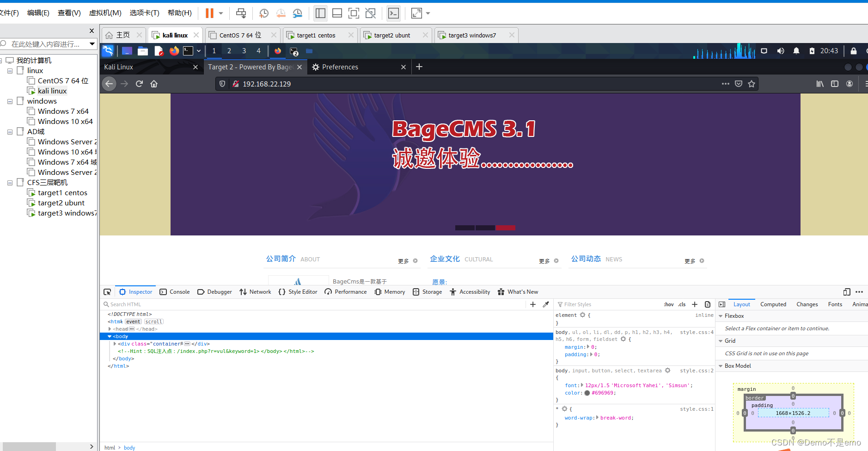This screenshot has height=451, width=868.
Task: Pick an element from the page in devtools
Action: point(107,292)
